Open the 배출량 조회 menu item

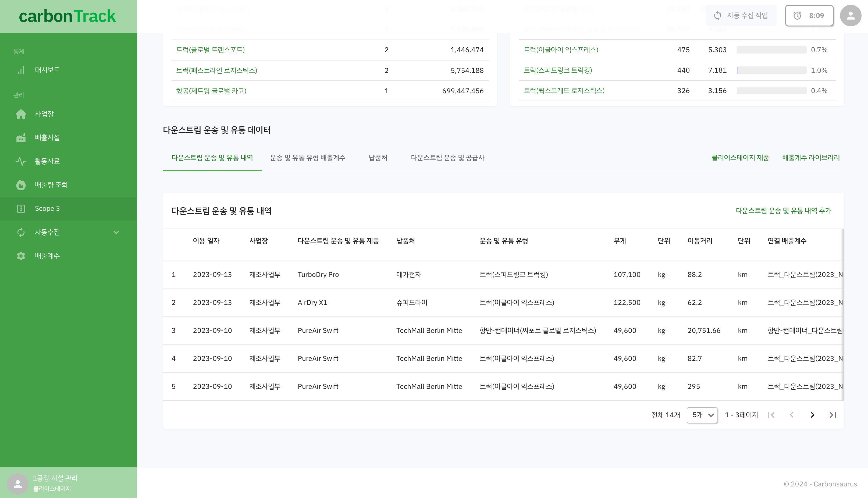68,185
